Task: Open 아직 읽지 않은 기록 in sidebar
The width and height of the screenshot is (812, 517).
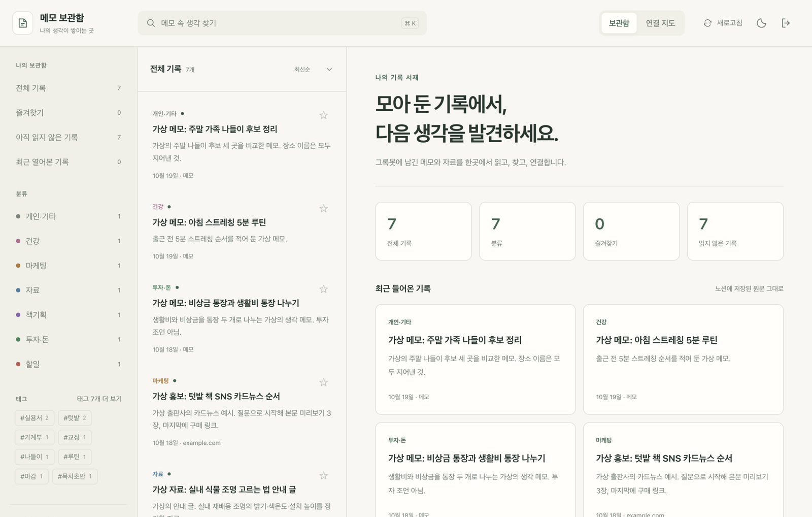Action: tap(69, 138)
